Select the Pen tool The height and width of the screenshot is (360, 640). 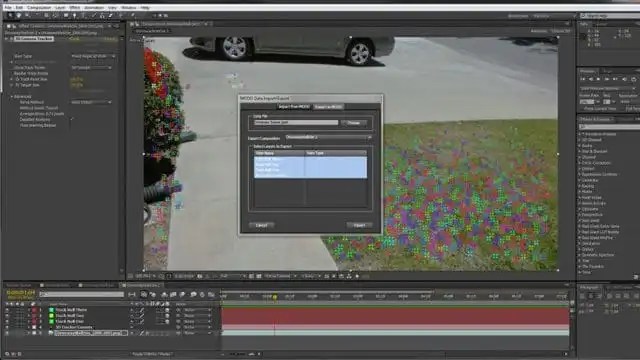(74, 16)
